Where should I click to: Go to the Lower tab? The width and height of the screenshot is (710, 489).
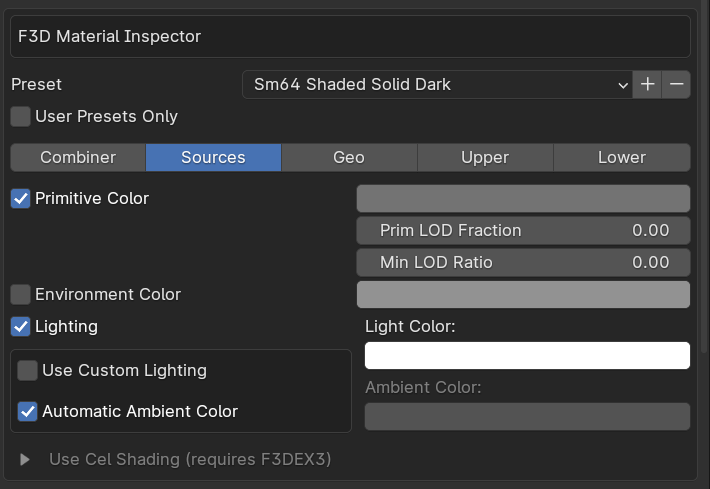(x=622, y=157)
